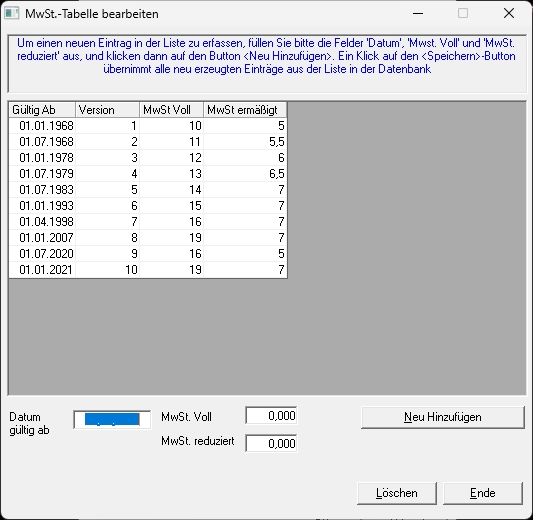Click Version cell 5
Screen dimensions: 533x520
(107, 190)
